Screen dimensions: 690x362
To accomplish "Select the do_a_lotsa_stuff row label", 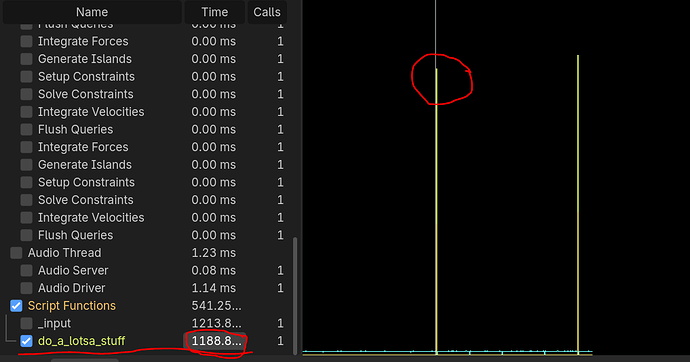I will [81, 341].
